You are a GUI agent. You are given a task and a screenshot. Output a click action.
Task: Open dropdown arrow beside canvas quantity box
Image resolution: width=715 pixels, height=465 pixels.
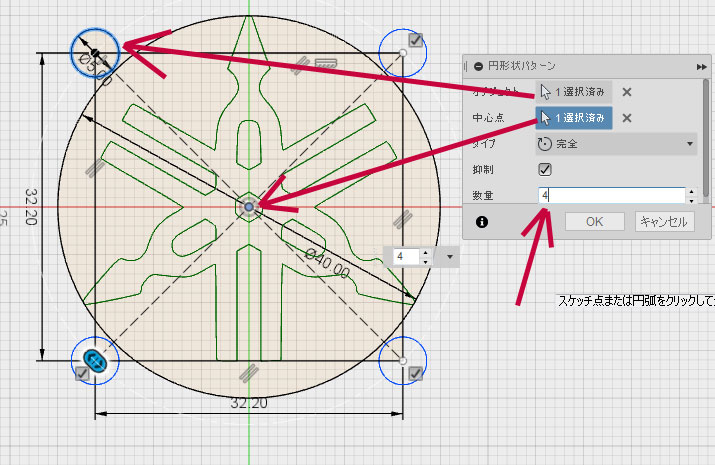[450, 257]
